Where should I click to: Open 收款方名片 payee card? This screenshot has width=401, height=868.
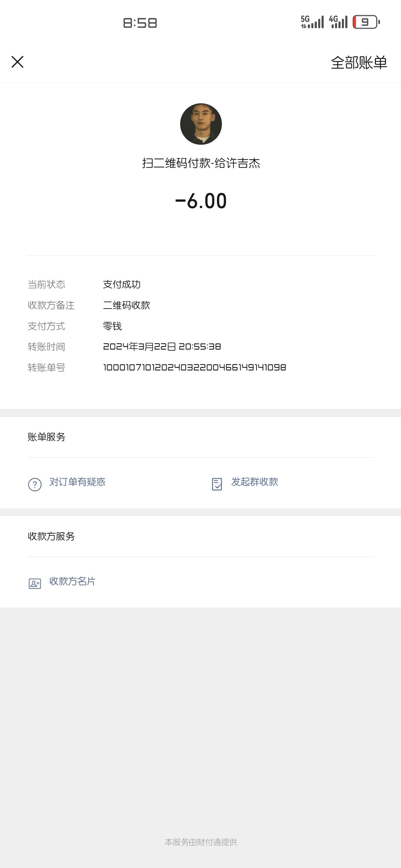[72, 581]
